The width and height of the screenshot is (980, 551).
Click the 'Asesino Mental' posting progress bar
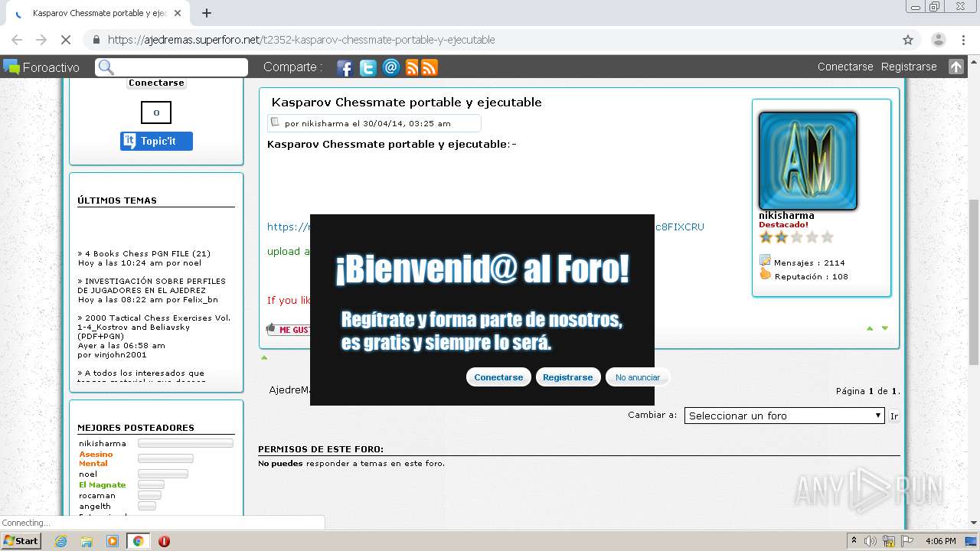(x=165, y=458)
